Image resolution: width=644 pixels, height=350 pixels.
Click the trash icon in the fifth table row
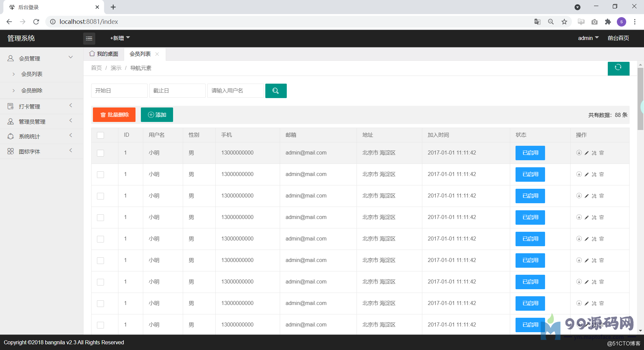tap(602, 239)
